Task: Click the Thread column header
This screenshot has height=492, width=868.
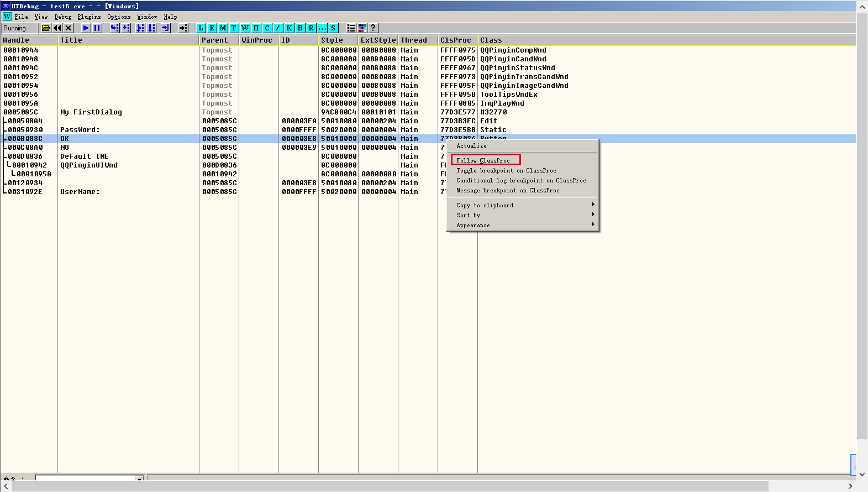Action: tap(418, 40)
